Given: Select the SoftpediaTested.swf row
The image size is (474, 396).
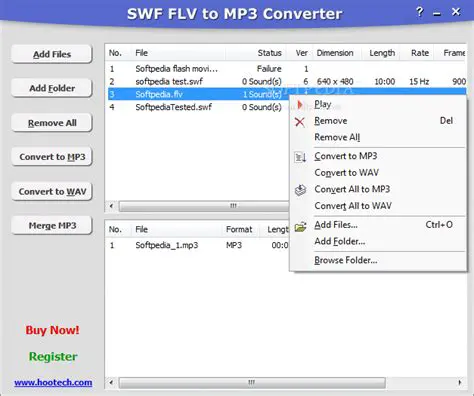Looking at the screenshot, I should click(198, 107).
